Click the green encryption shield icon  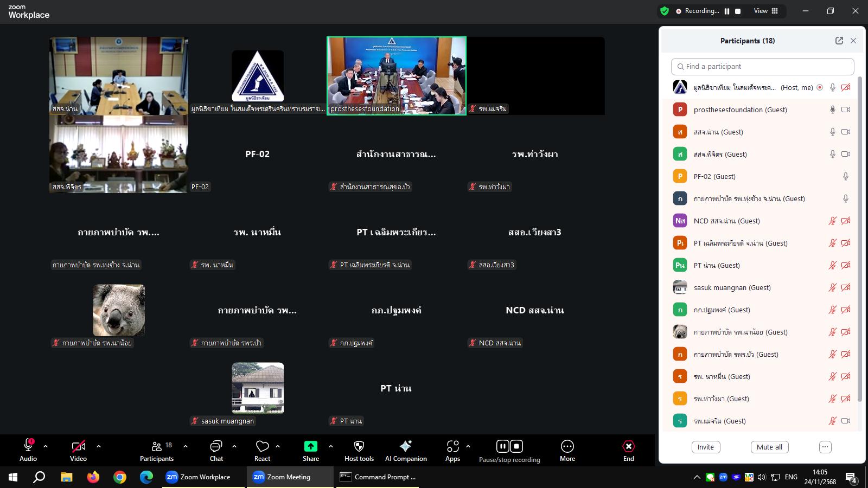(x=665, y=11)
